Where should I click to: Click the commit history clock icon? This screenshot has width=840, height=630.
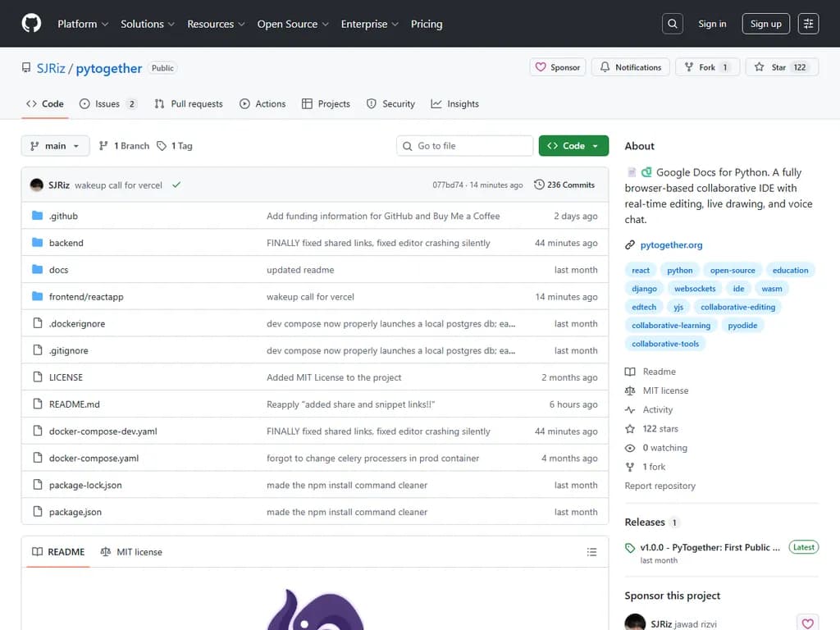[x=540, y=185]
